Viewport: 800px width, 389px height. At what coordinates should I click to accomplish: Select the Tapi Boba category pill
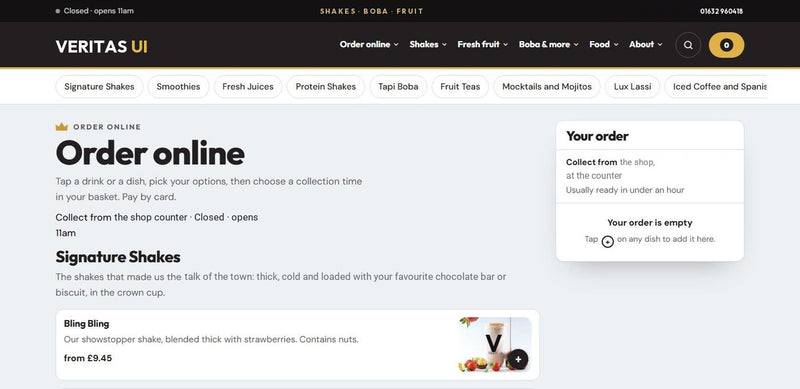pyautogui.click(x=398, y=87)
